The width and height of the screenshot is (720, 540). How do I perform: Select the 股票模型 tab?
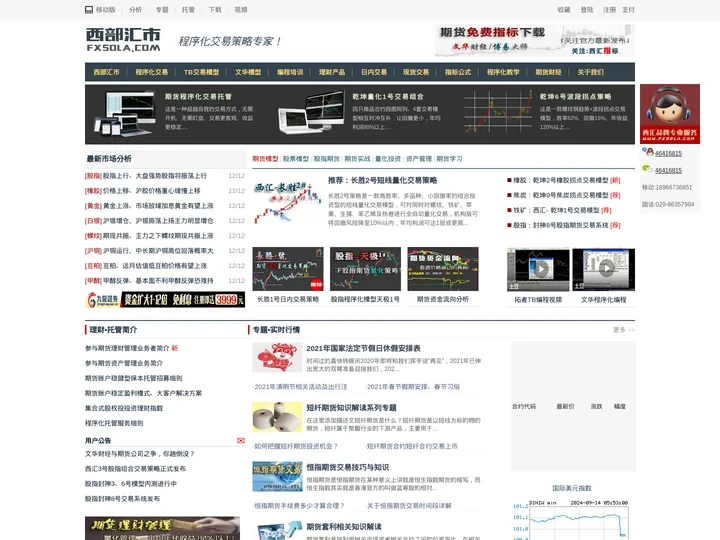[296, 159]
